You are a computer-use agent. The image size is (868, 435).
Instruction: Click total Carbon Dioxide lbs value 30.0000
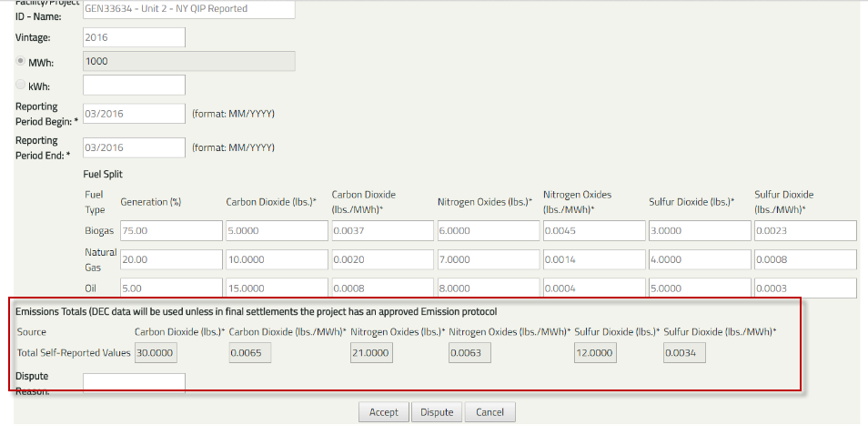156,352
